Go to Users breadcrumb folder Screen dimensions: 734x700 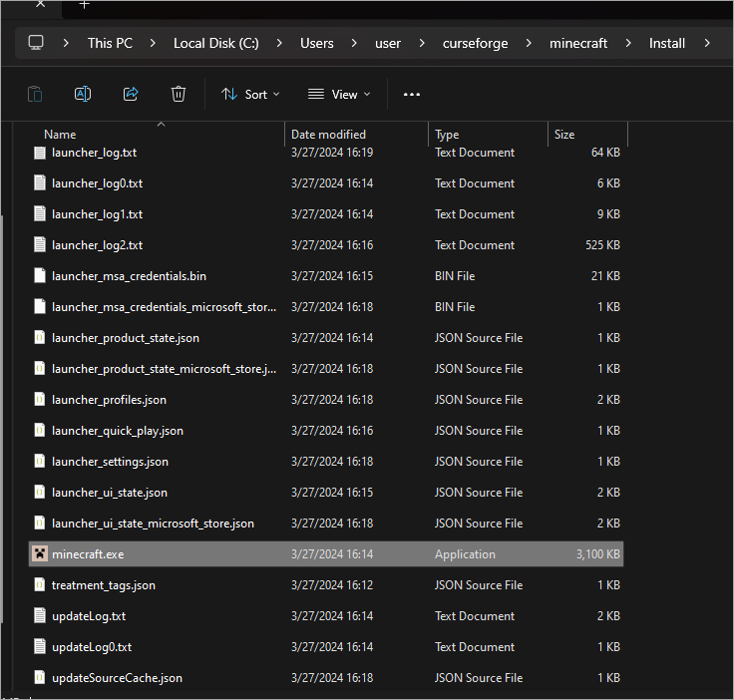click(317, 43)
